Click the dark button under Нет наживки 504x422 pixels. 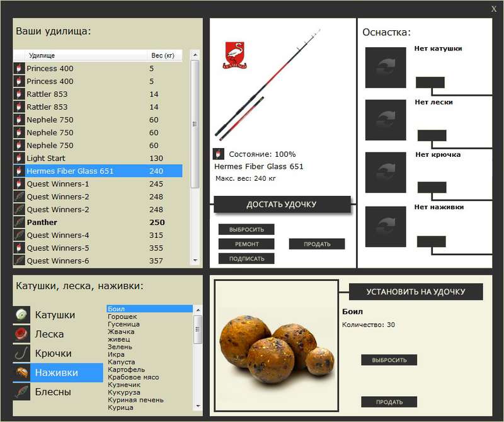click(431, 241)
